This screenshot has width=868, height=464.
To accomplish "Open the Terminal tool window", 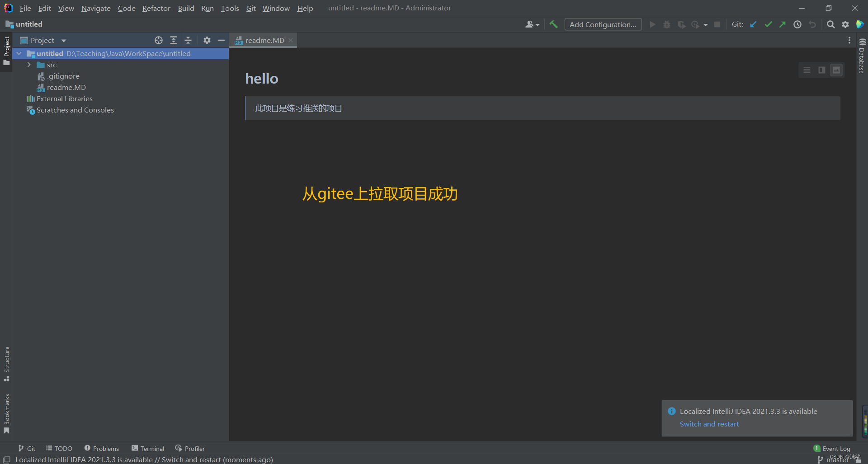I will click(x=148, y=448).
